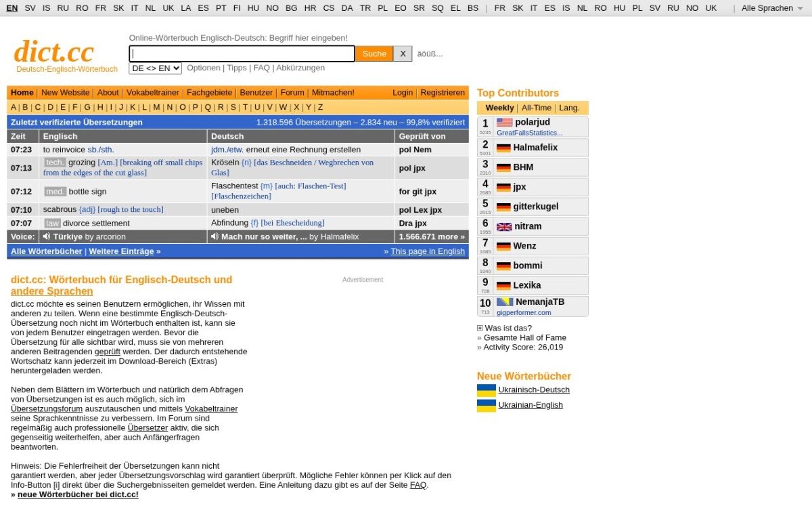The width and height of the screenshot is (812, 508).
Task: Switch to the Lang. contributors tab
Action: (569, 108)
